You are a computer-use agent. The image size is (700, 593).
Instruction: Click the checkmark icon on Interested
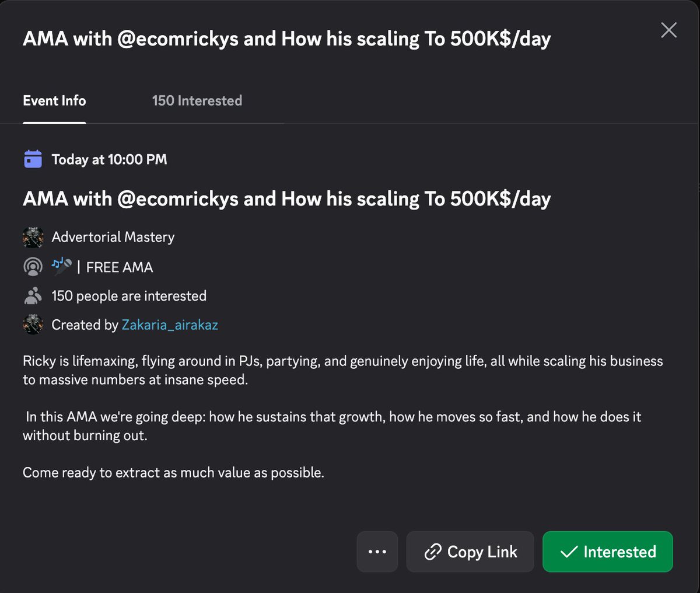569,552
